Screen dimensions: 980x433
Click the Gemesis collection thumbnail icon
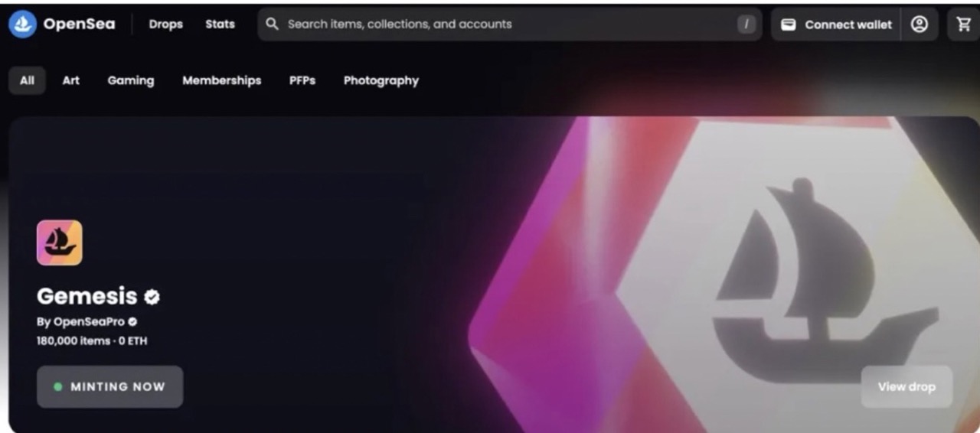pos(59,243)
